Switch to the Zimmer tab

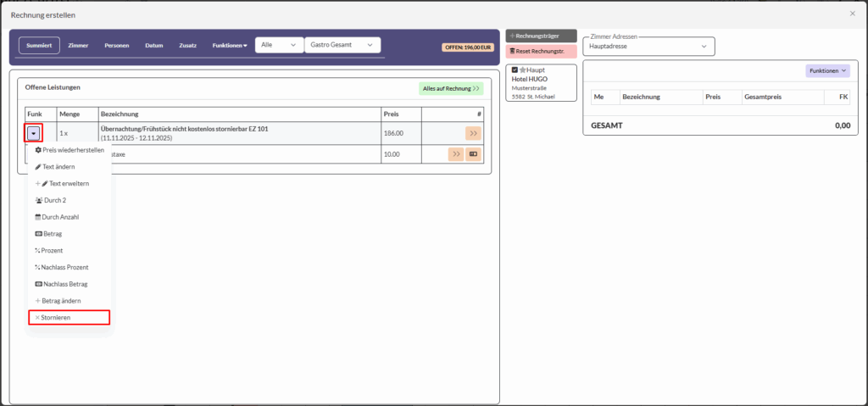[78, 46]
